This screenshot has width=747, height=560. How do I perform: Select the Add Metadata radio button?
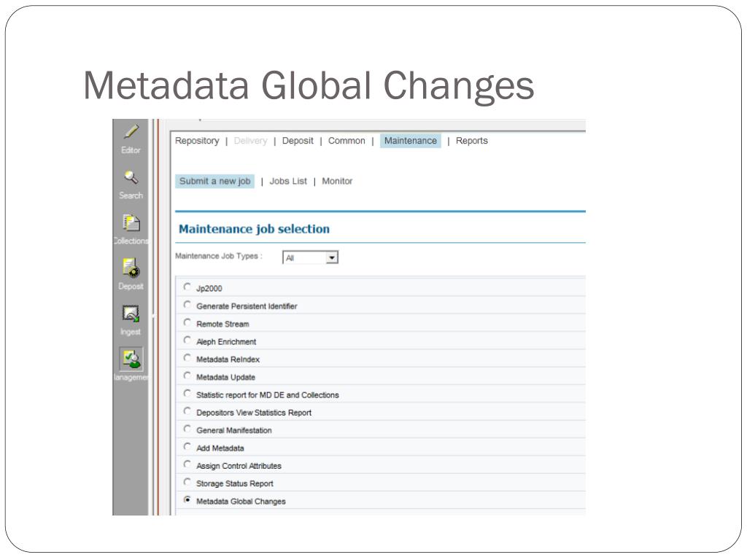click(x=187, y=447)
